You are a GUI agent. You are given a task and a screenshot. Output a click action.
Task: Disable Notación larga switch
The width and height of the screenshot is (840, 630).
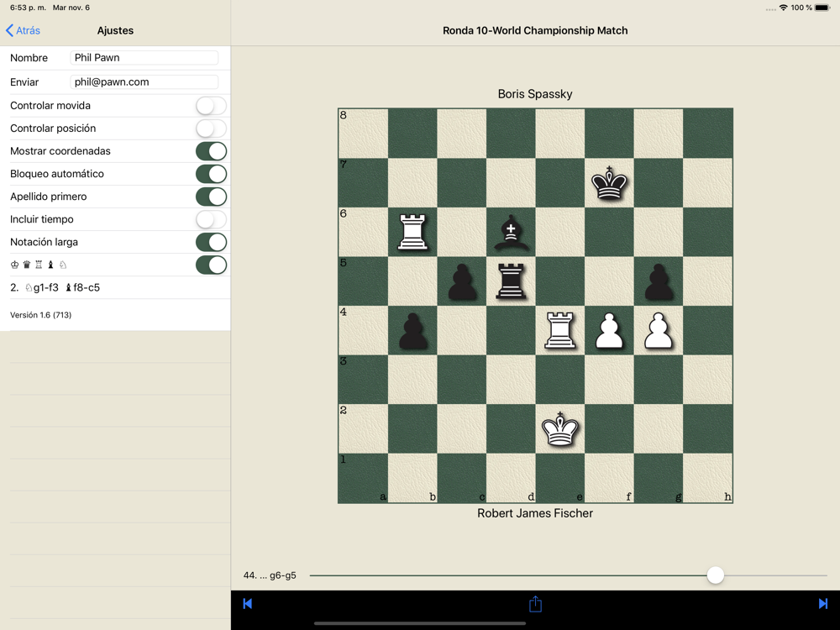coord(211,242)
